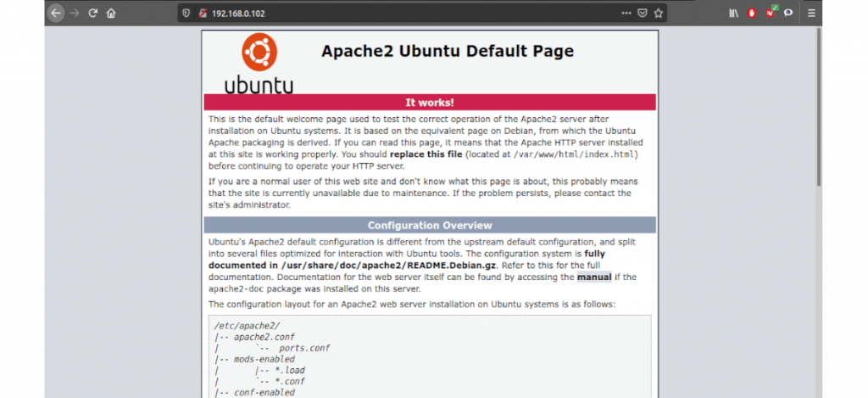Click 'apache2.conf' in the config tree

[x=264, y=337]
